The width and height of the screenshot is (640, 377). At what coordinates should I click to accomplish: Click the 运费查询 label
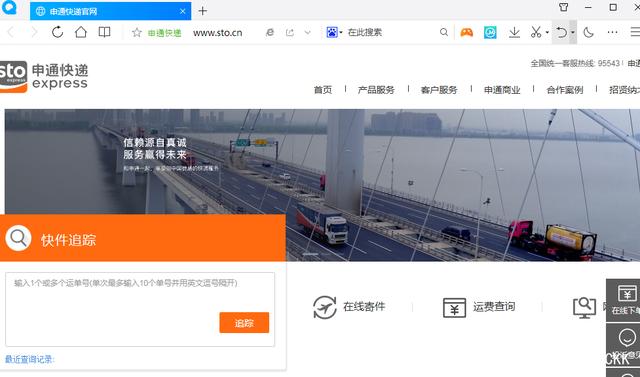494,306
